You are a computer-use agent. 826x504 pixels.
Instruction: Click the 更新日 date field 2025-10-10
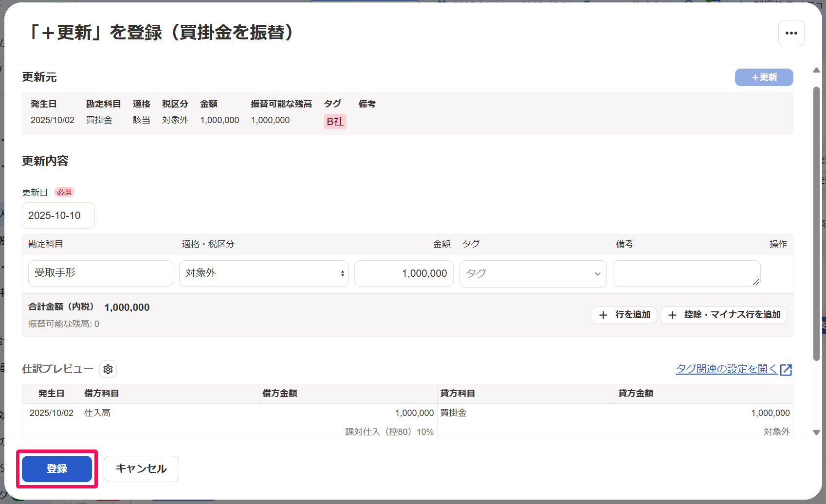click(x=58, y=216)
